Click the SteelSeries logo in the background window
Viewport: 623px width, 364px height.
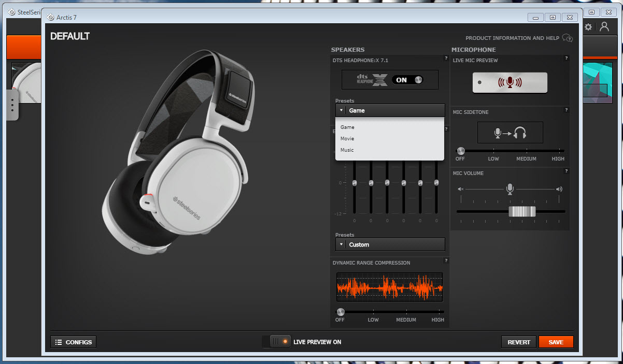pyautogui.click(x=11, y=12)
